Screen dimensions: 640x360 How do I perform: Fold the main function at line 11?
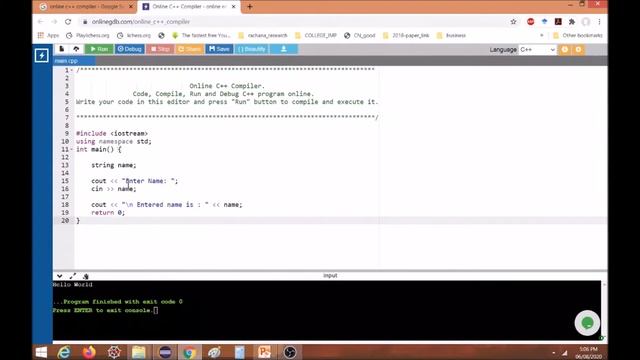(72, 149)
